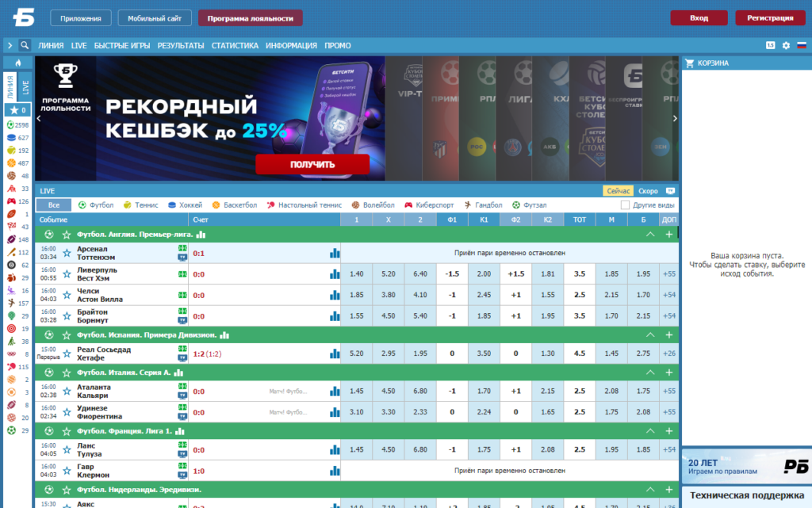The width and height of the screenshot is (812, 508).
Task: Collapse the Италия Серия А section
Action: tap(650, 372)
